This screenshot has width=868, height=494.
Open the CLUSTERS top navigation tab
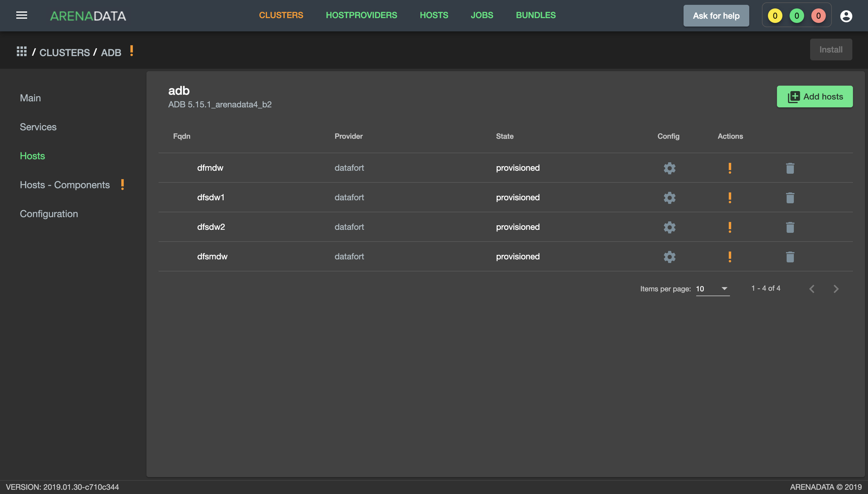pyautogui.click(x=281, y=15)
